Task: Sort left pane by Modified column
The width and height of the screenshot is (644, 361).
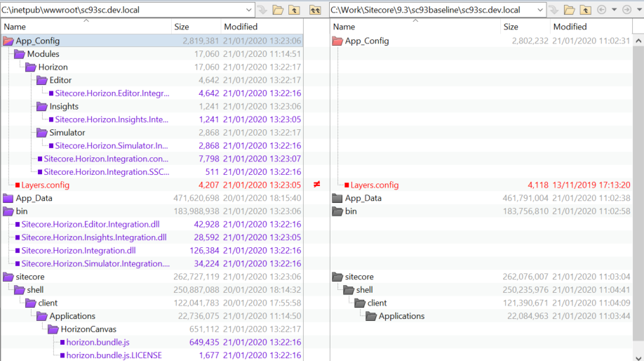Action: tap(262, 27)
